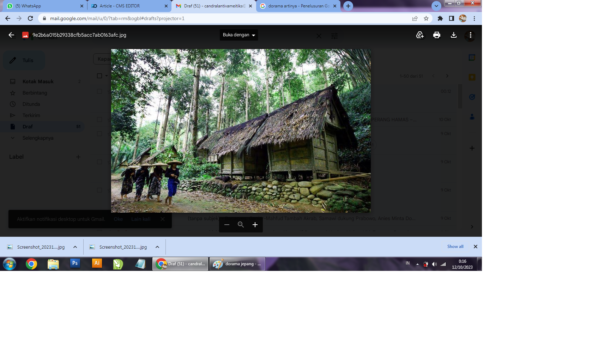
Task: Launch Illustrator from the taskbar
Action: pyautogui.click(x=97, y=263)
